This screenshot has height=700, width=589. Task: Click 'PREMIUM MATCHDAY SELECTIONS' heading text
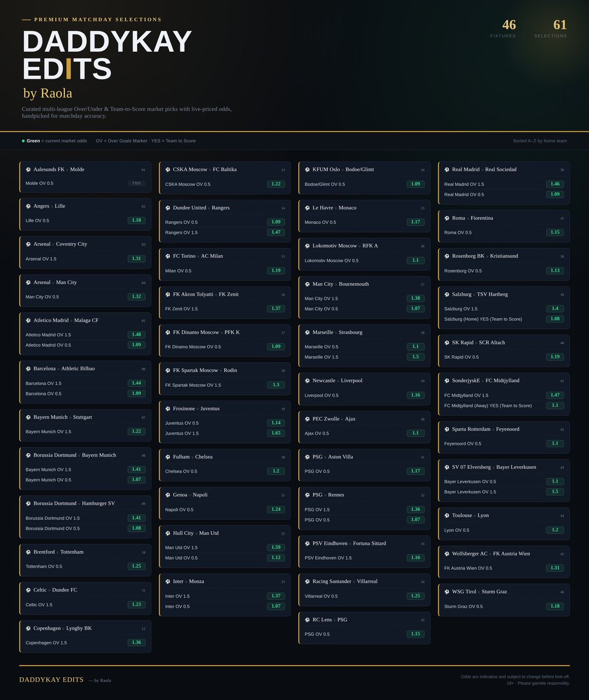pos(98,19)
